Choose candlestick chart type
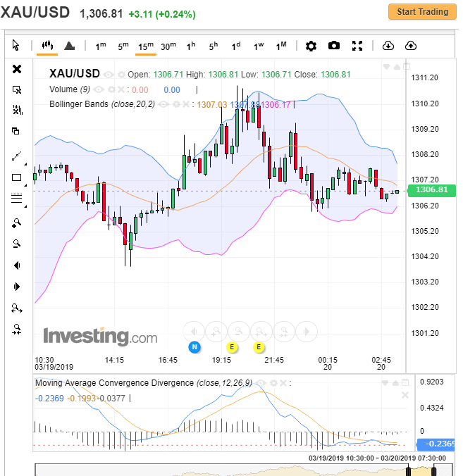This screenshot has width=463, height=476. point(47,46)
